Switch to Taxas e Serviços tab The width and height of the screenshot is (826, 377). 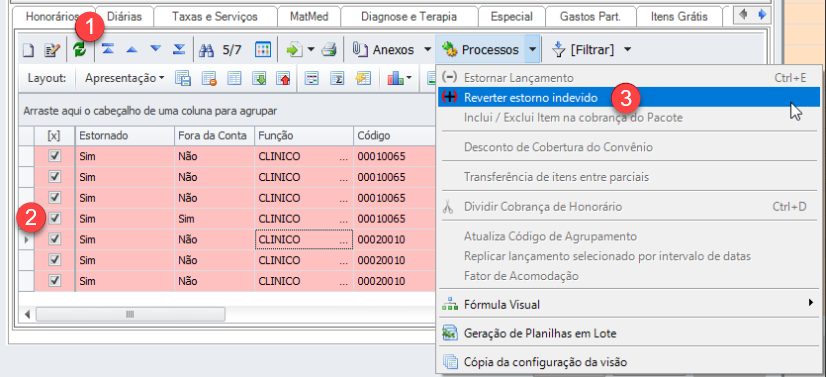tap(215, 16)
